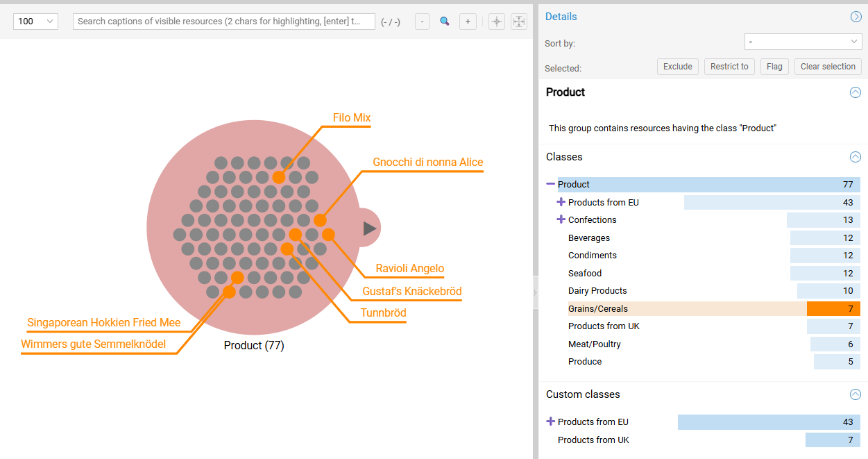
Task: Collapse the Custom classes section
Action: coord(856,394)
